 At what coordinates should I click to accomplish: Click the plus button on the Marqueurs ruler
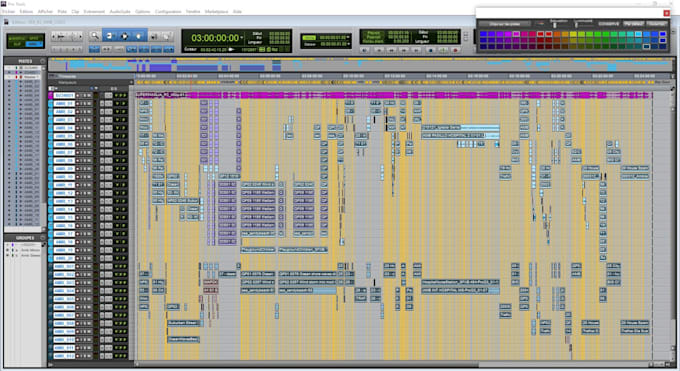click(x=131, y=82)
